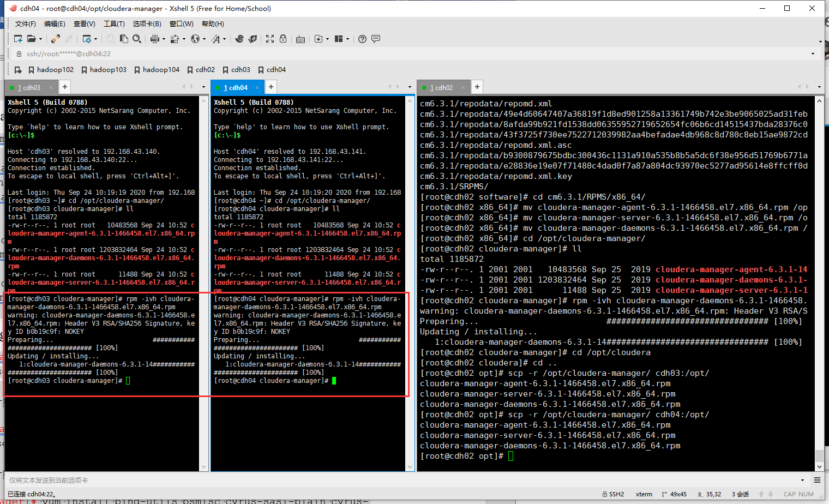
Task: Open the cdh04 quick bar link
Action: (x=272, y=70)
